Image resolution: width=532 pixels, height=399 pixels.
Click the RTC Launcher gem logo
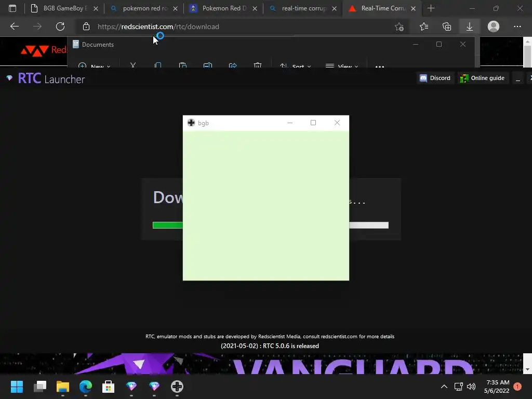(9, 78)
